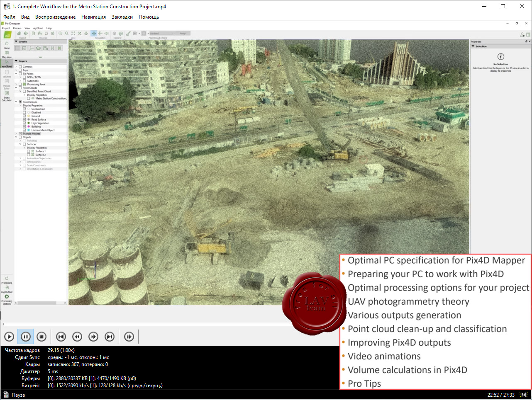Collapse the Point Clouds node

pyautogui.click(x=16, y=88)
